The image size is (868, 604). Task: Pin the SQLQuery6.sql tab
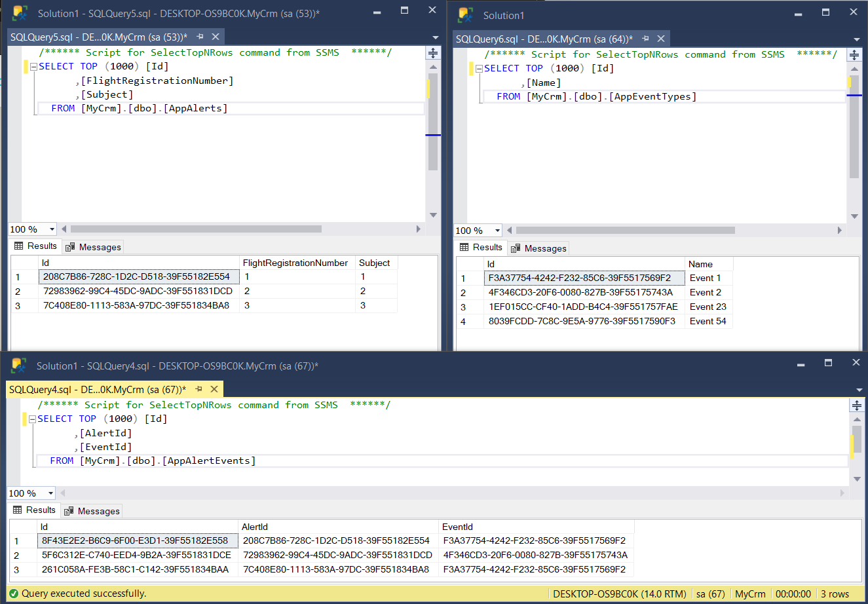(645, 39)
